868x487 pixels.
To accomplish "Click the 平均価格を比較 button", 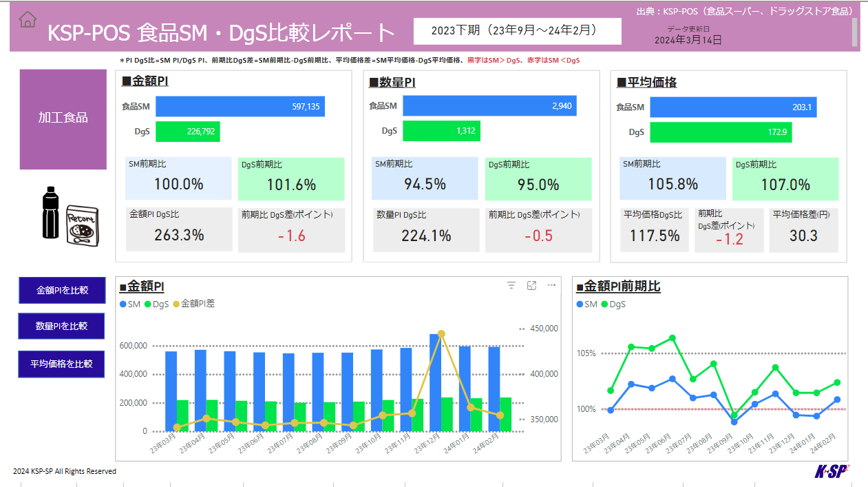I will pos(62,364).
